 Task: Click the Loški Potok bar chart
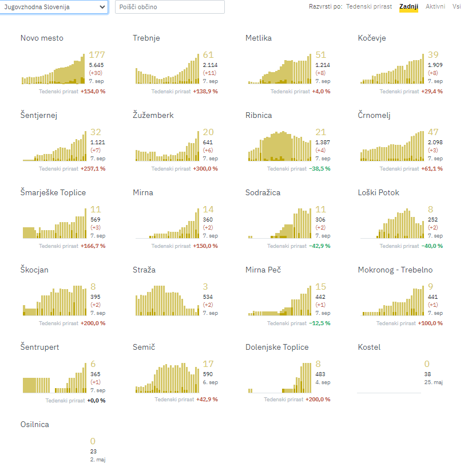[392, 223]
